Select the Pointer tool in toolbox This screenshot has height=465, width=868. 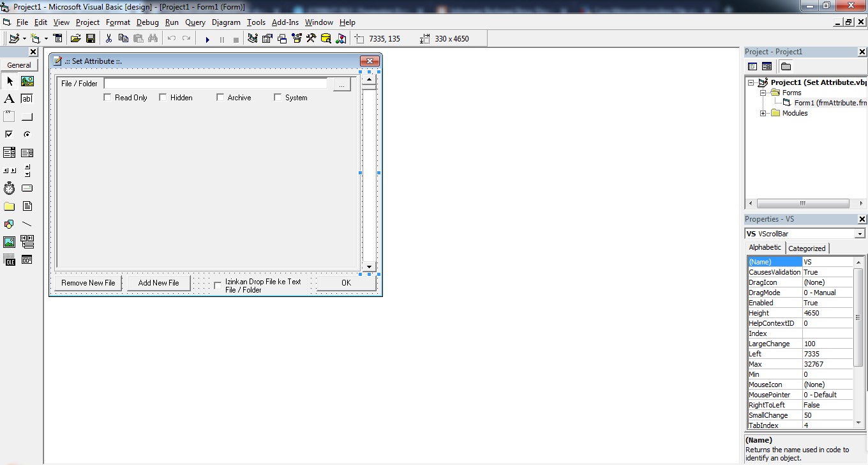(x=10, y=81)
